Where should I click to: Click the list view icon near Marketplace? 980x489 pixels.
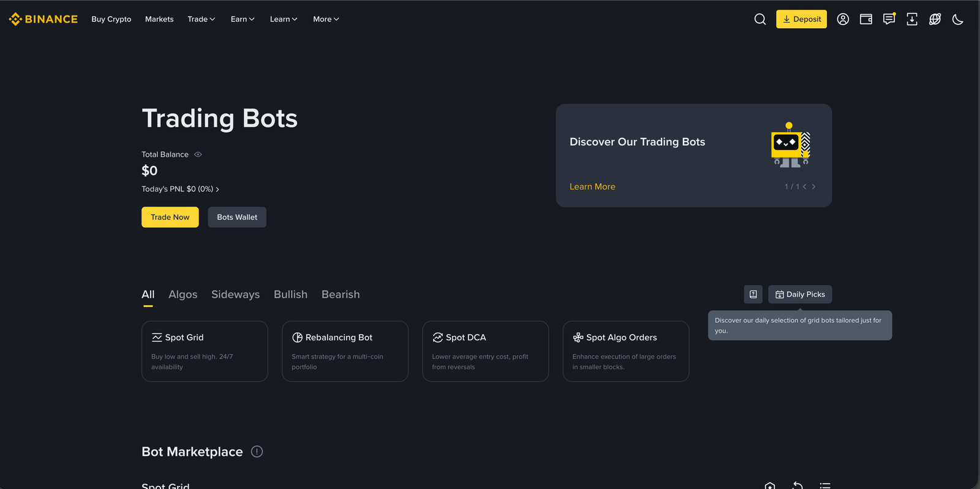pyautogui.click(x=825, y=485)
